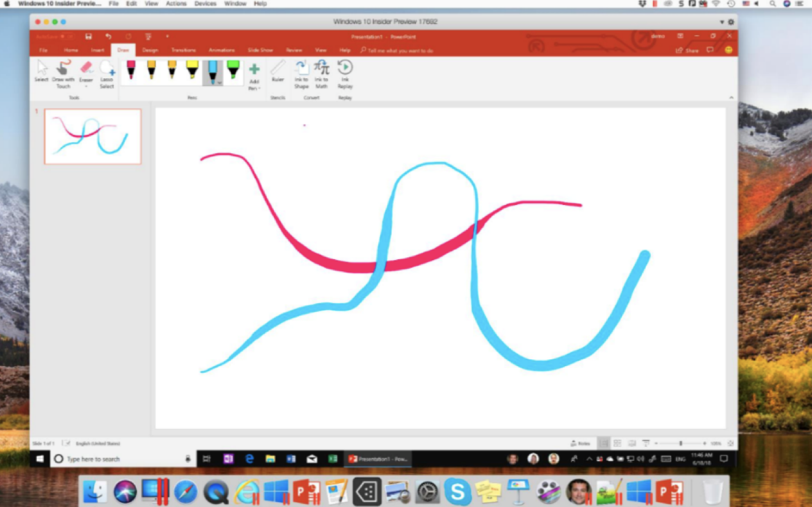The image size is (812, 507).
Task: Open the File tab
Action: coord(43,50)
